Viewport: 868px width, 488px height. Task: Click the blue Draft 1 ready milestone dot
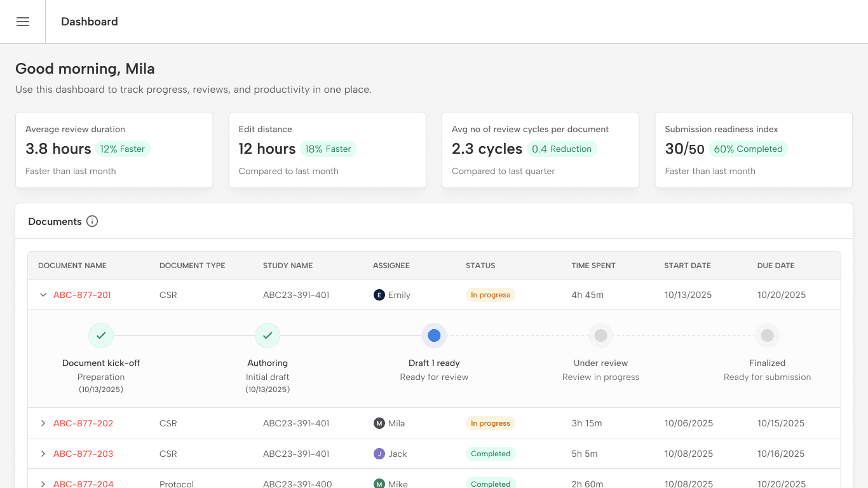[434, 335]
